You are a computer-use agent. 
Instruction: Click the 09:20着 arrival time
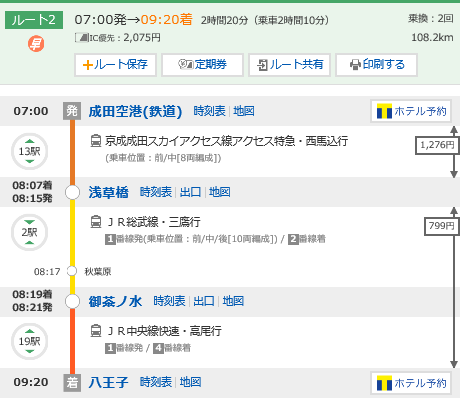[167, 20]
